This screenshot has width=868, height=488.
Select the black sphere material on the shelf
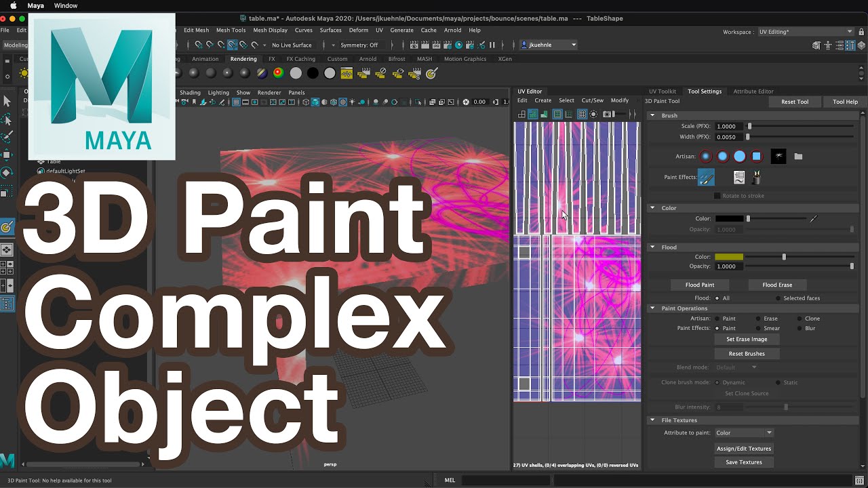coord(313,73)
